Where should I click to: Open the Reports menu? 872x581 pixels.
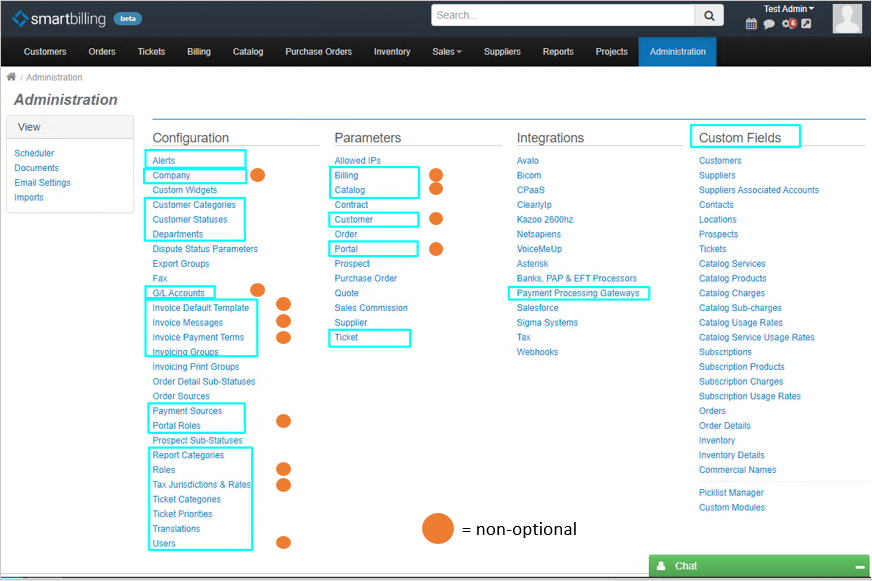click(558, 52)
